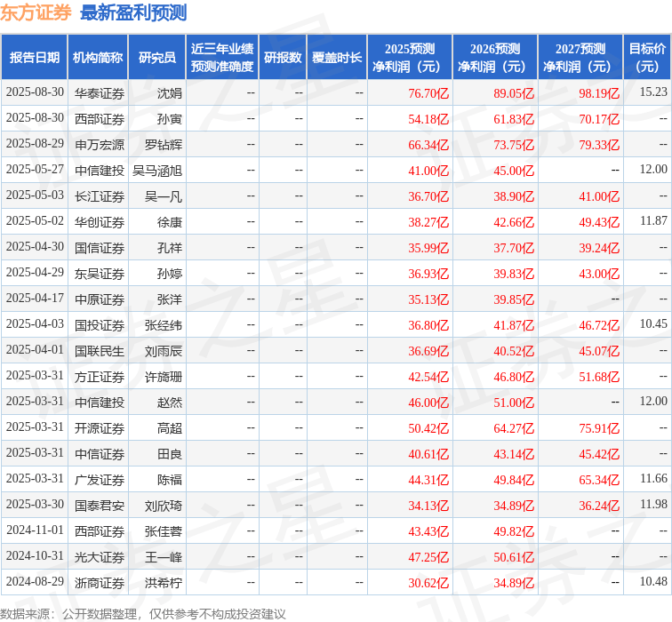Click the 目标价 column header
The image size is (672, 622).
(647, 58)
